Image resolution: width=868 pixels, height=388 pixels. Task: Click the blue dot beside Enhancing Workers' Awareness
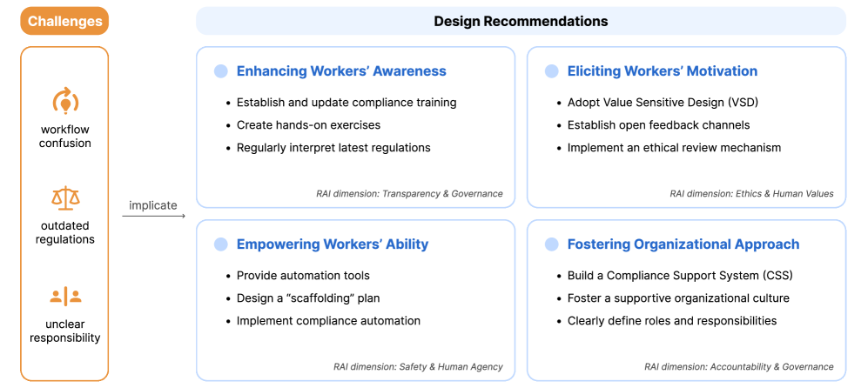(x=221, y=71)
